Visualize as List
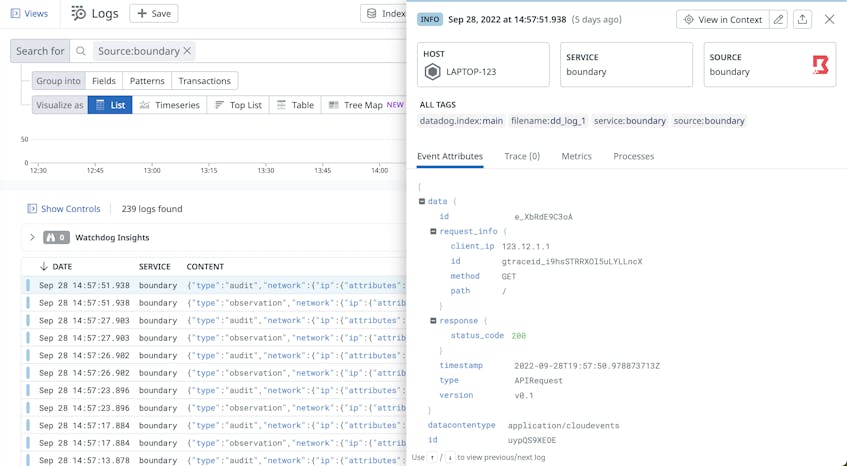Image resolution: width=847 pixels, height=466 pixels. tap(110, 105)
